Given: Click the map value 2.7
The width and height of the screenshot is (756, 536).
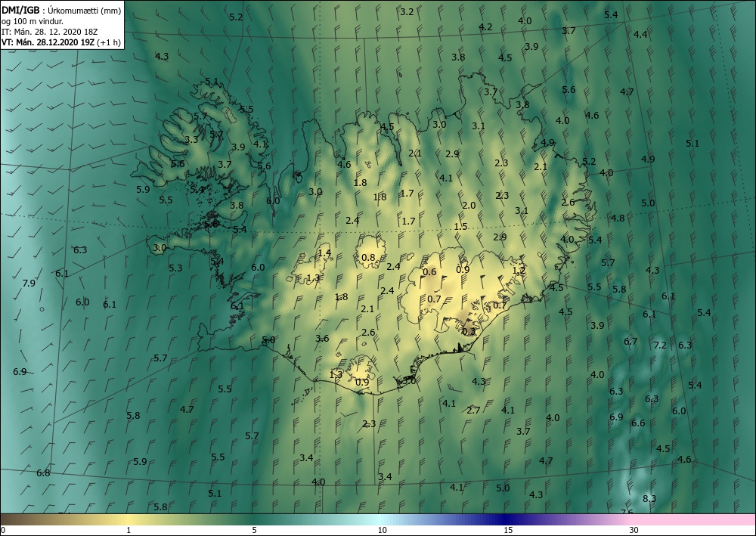Looking at the screenshot, I should tap(473, 410).
